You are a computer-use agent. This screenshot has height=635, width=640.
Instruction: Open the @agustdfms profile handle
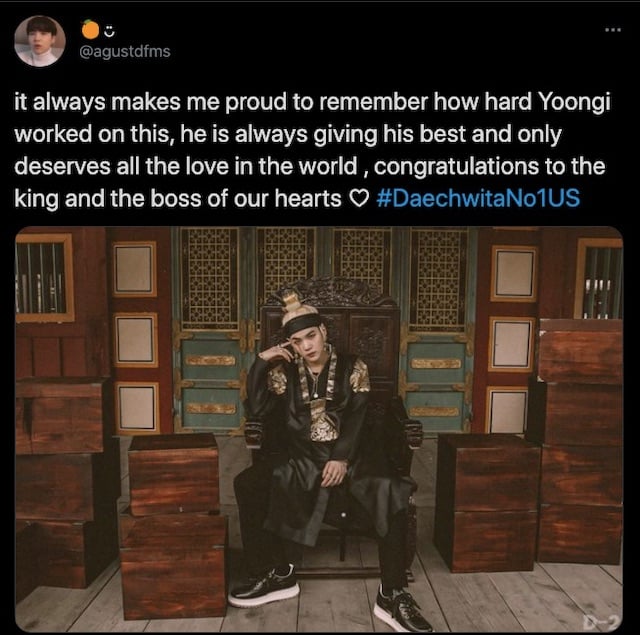pyautogui.click(x=124, y=51)
